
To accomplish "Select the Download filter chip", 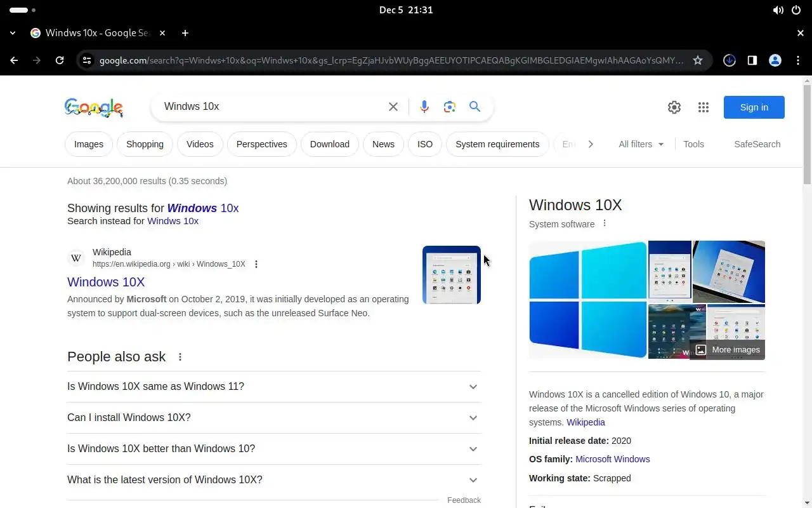I will coord(330,144).
